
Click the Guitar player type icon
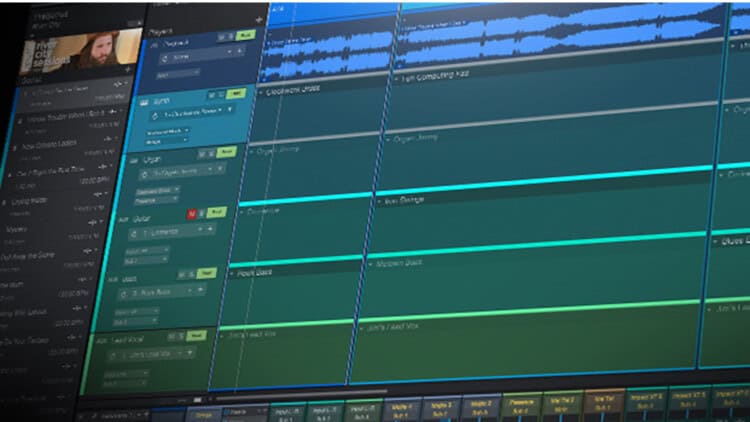click(x=123, y=220)
